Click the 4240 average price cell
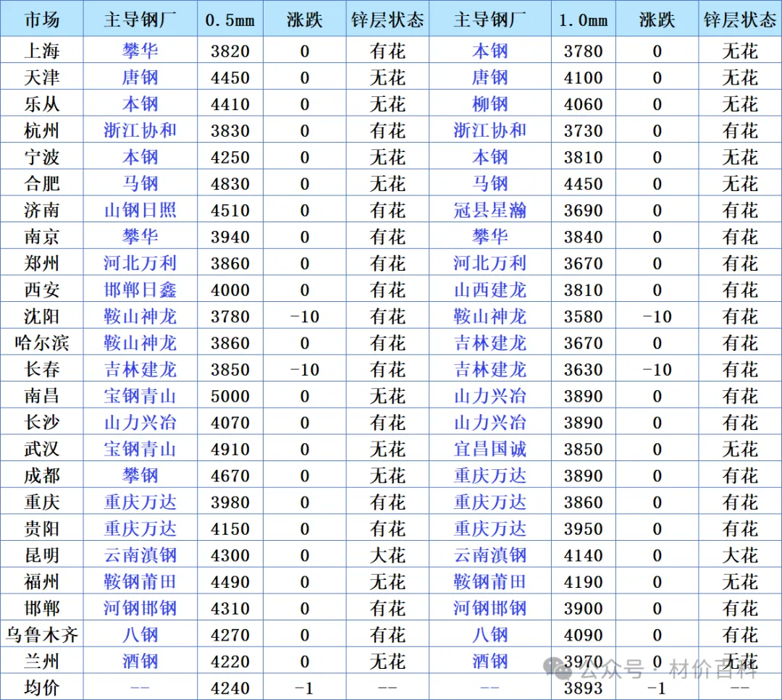The height and width of the screenshot is (700, 782). 230,688
